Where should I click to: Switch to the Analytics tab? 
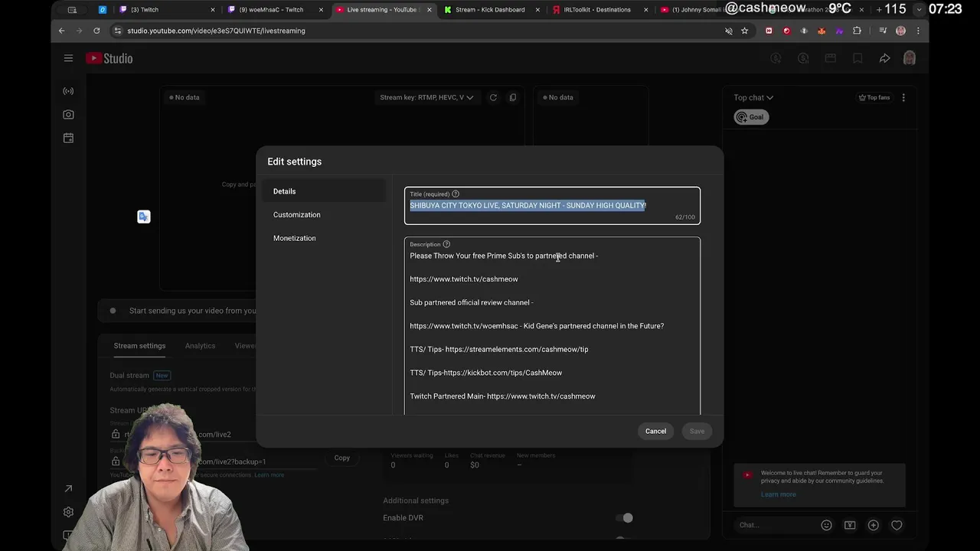coord(200,346)
